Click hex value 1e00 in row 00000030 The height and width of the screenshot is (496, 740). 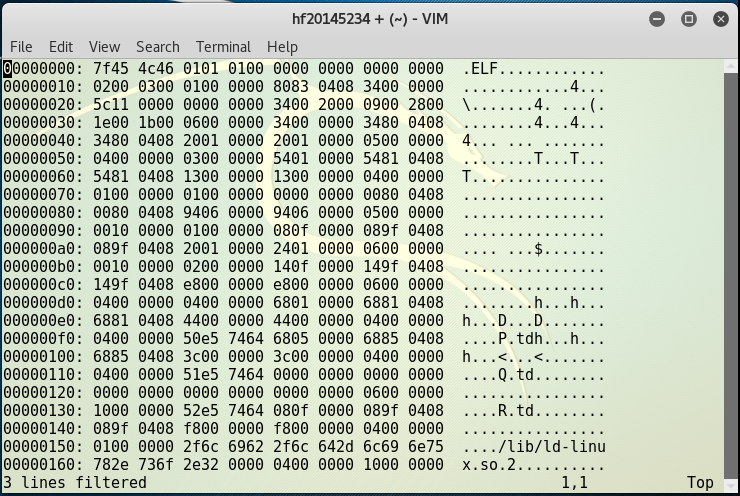coord(110,122)
